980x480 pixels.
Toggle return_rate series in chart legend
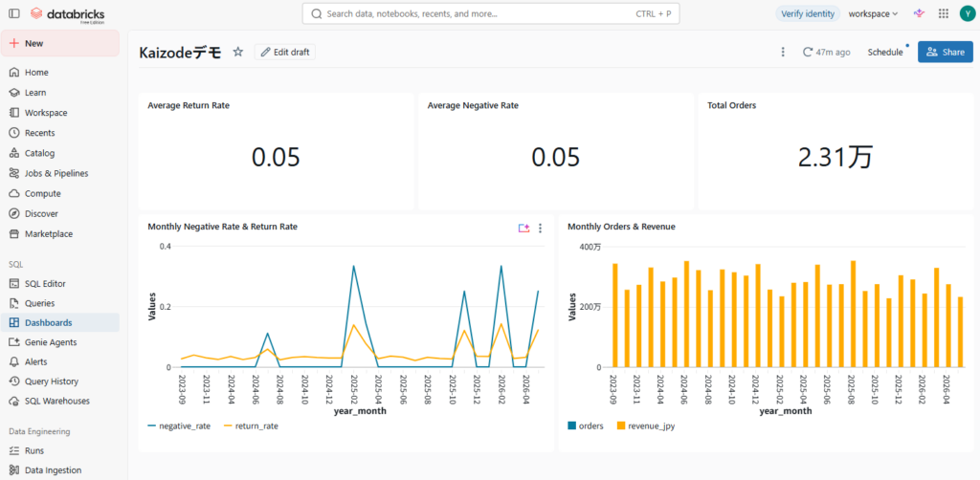(251, 425)
